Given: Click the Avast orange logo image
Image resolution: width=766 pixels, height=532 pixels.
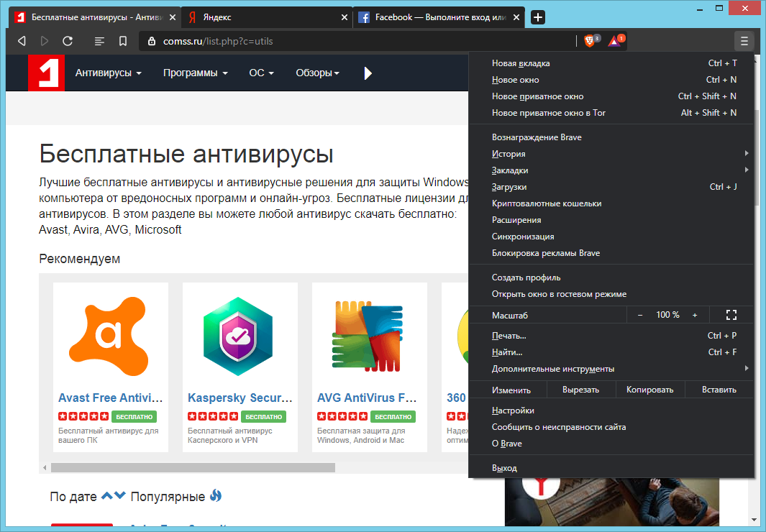Looking at the screenshot, I should click(x=109, y=336).
